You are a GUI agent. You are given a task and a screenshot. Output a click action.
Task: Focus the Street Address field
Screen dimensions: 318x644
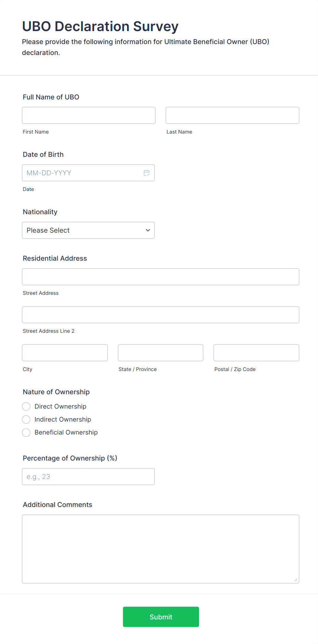pyautogui.click(x=160, y=277)
